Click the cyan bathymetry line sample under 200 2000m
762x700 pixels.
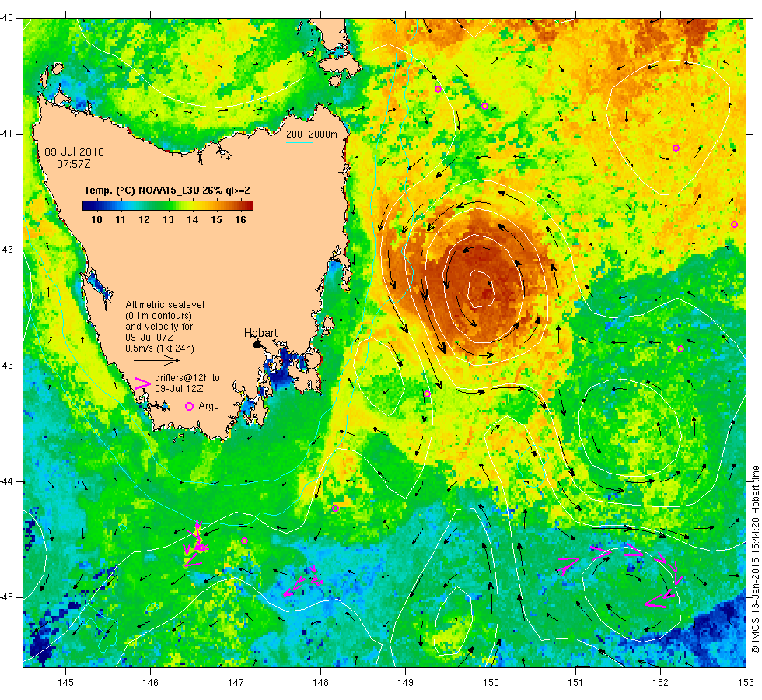click(299, 142)
